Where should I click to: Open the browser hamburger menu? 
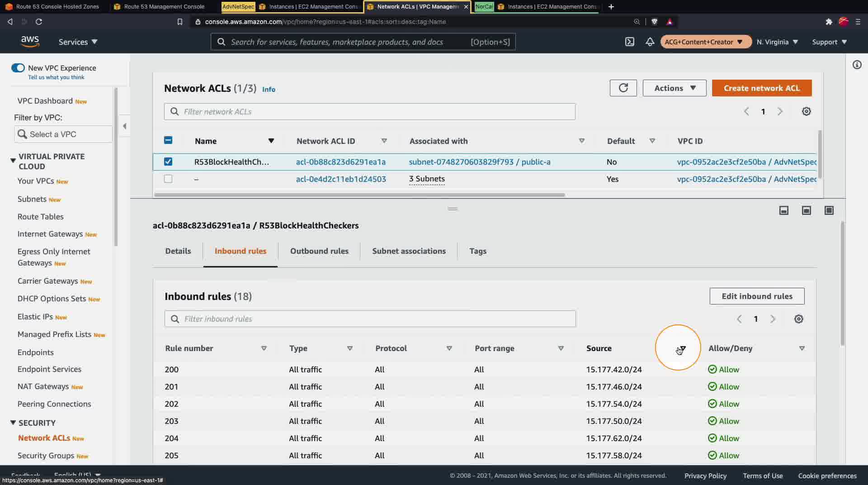pyautogui.click(x=858, y=22)
